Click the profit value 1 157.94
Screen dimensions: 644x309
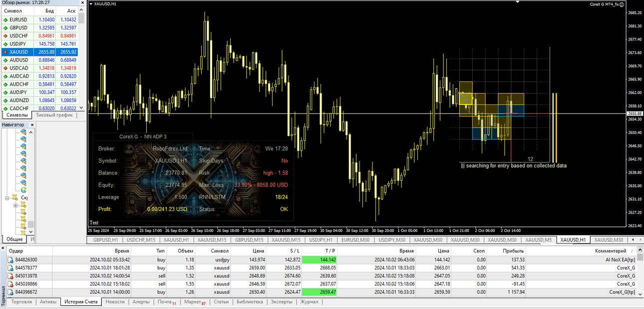(513, 292)
